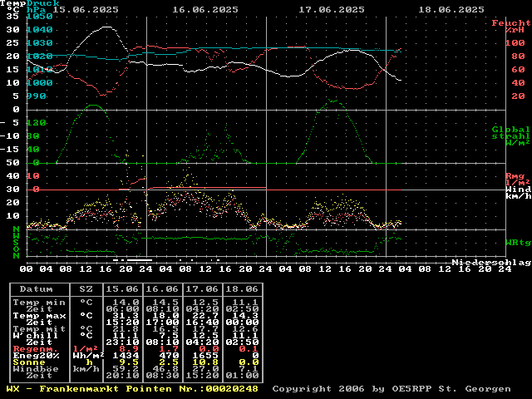Screen dimensions: 532x399
Task: Select the red Feucht axis title
Action: coord(511,23)
